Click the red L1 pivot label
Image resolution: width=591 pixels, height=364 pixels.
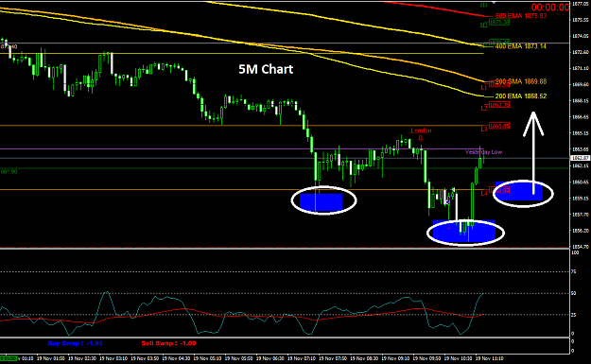(x=484, y=87)
